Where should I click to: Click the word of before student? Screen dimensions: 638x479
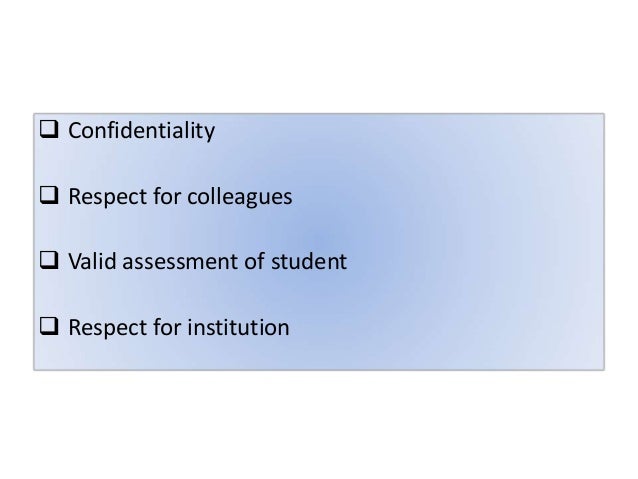pyautogui.click(x=254, y=261)
